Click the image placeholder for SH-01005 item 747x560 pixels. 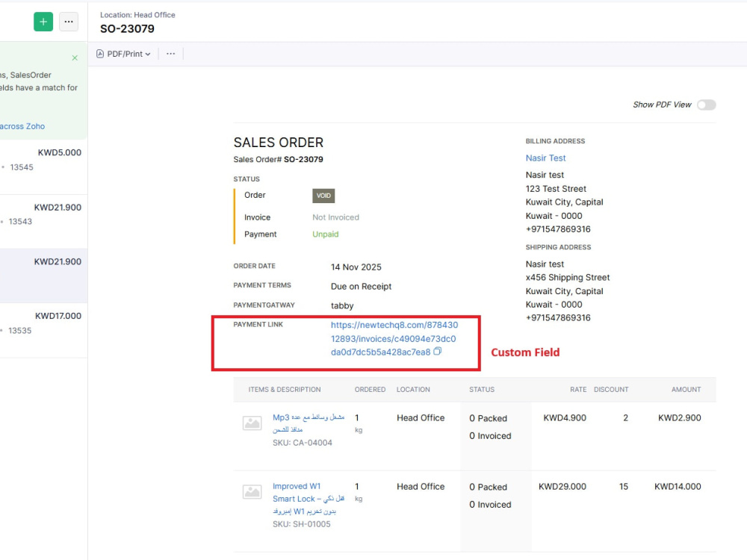pyautogui.click(x=252, y=491)
